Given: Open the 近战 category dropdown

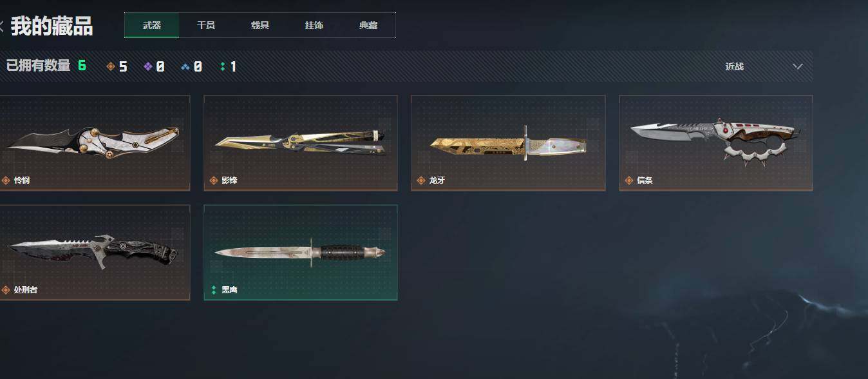Looking at the screenshot, I should coord(763,66).
